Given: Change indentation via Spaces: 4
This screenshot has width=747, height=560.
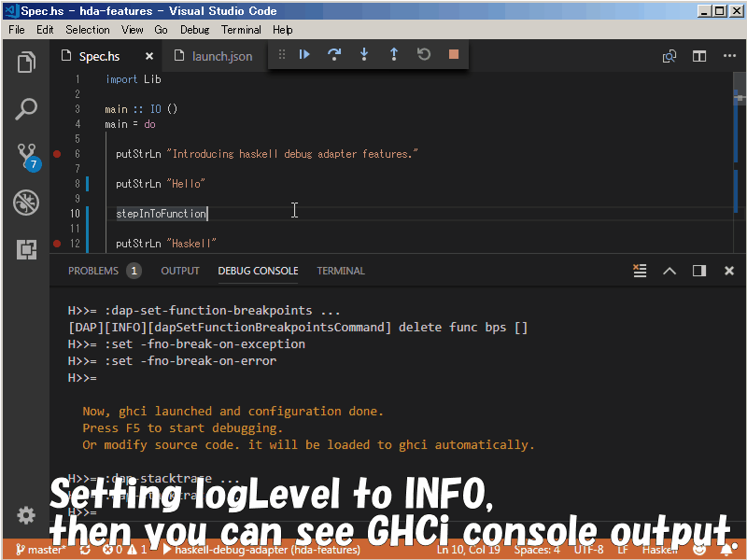Looking at the screenshot, I should [x=536, y=550].
